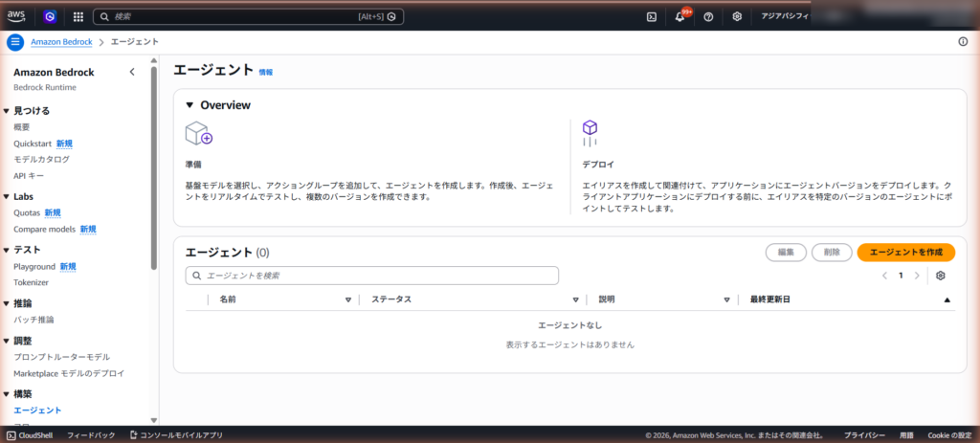
Task: Click the エージェントを作成 orange button
Action: click(x=905, y=253)
